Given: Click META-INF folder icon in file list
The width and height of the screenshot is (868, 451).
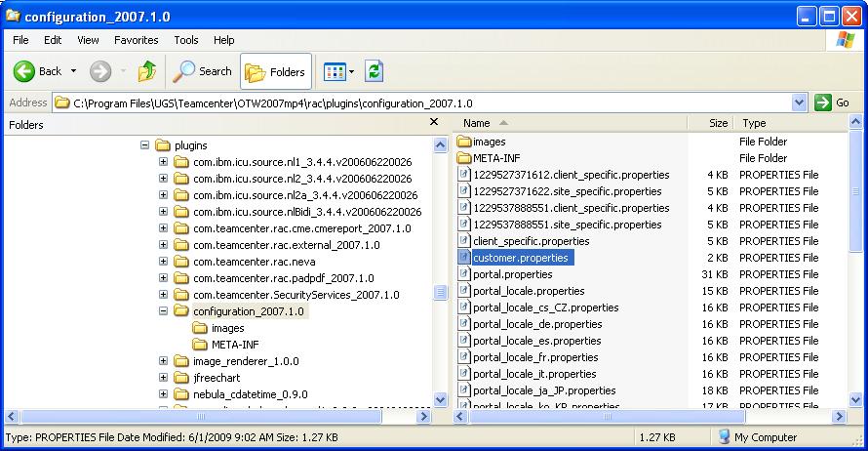Looking at the screenshot, I should [464, 158].
